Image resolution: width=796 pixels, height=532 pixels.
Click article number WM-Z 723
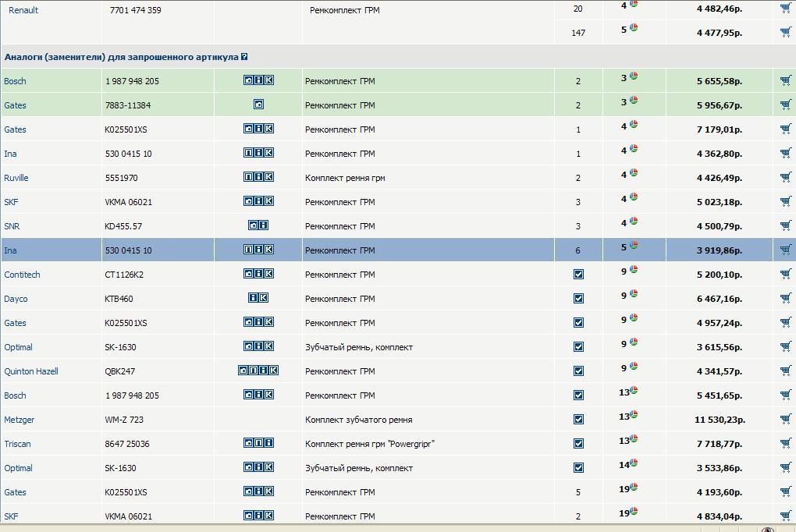tap(124, 420)
